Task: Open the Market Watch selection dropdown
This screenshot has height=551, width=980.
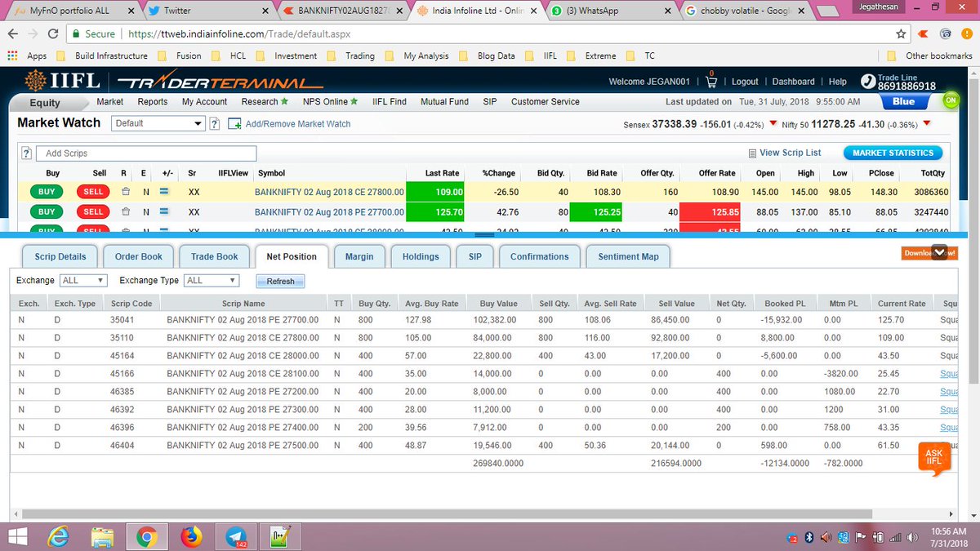Action: click(158, 123)
